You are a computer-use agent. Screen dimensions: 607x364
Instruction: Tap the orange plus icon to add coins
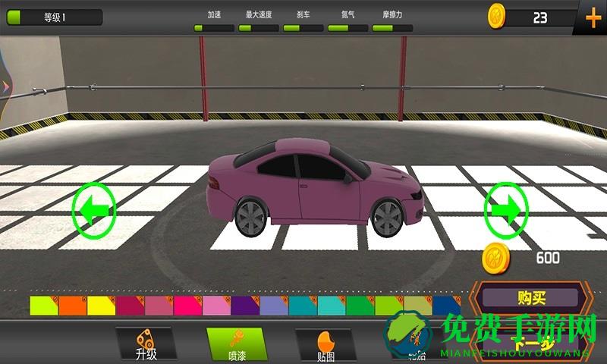click(x=593, y=17)
